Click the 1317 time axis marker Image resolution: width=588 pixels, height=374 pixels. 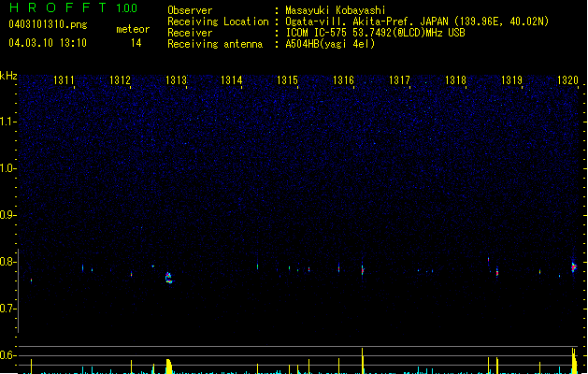tap(399, 80)
